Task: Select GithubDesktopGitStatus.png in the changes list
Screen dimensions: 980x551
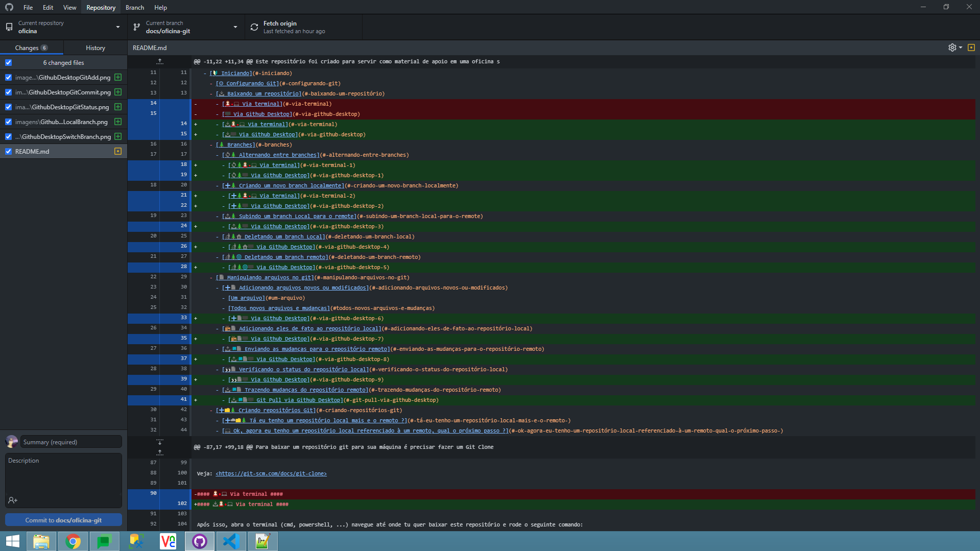Action: coord(63,107)
